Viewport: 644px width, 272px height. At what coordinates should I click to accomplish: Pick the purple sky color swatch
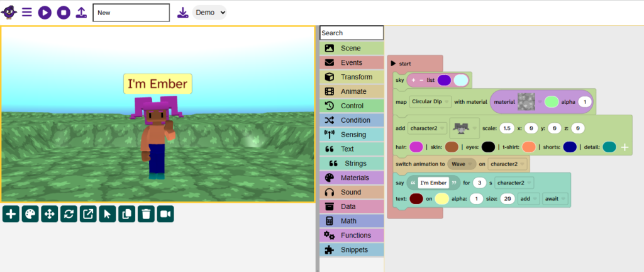[445, 80]
